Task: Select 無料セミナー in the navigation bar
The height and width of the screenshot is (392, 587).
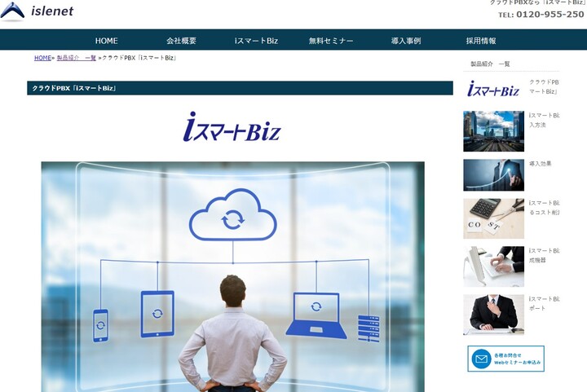Action: pos(331,41)
